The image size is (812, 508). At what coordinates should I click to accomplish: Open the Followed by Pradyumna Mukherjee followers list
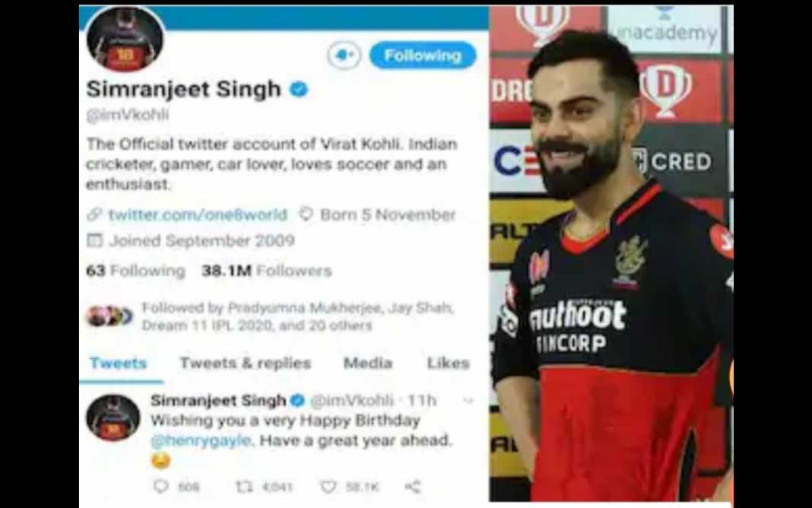(x=298, y=316)
